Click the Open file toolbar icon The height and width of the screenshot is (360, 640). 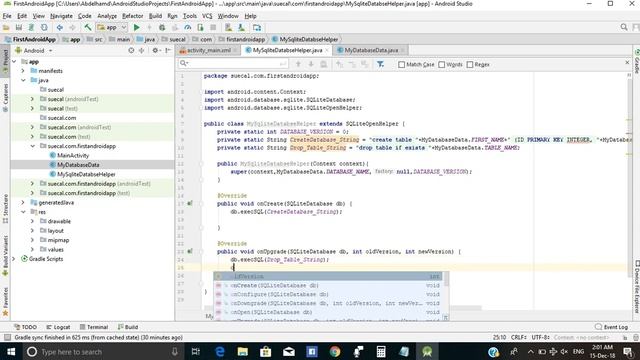pos(6,27)
